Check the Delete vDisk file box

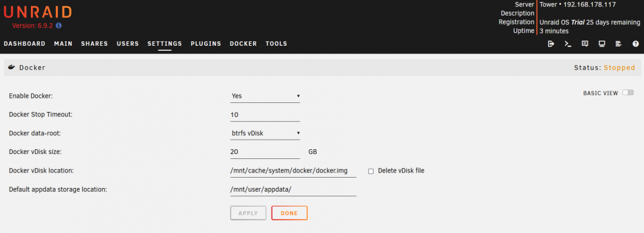point(371,171)
